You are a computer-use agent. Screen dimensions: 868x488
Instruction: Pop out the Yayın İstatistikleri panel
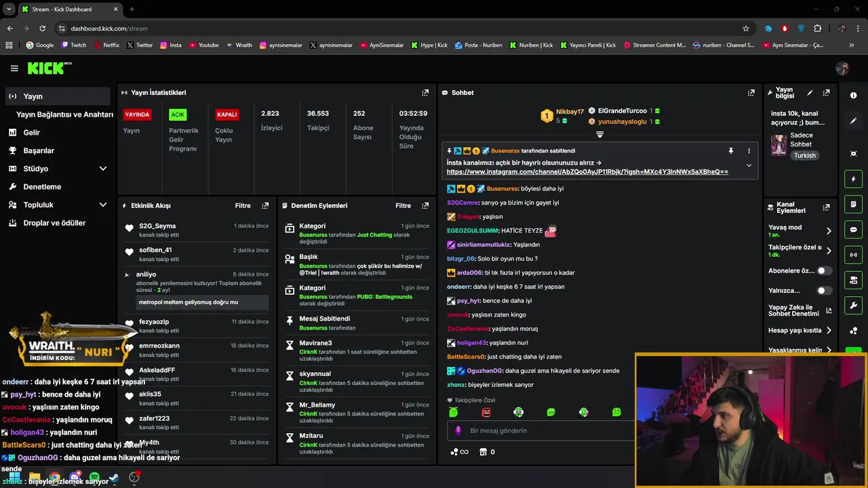tap(425, 93)
